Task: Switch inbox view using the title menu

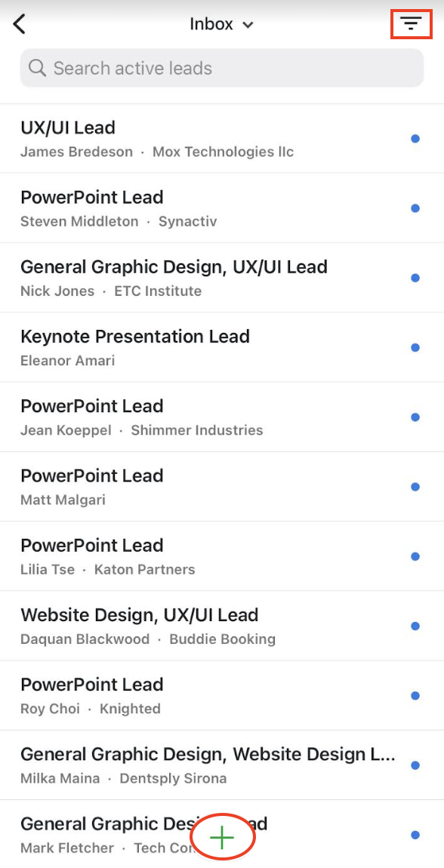Action: tap(222, 23)
